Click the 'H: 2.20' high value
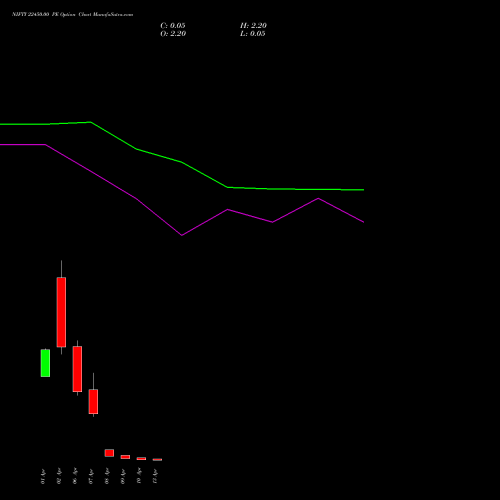The height and width of the screenshot is (500, 500). 253,26
